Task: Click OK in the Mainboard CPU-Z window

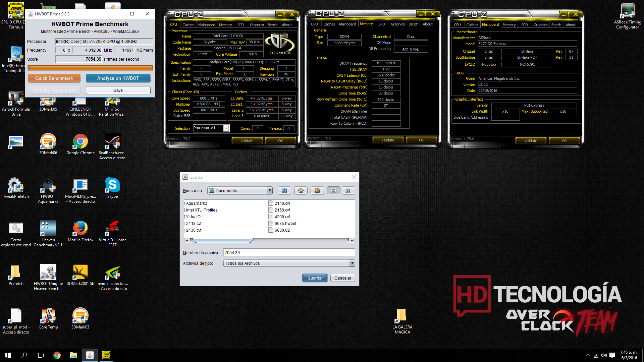Action: [564, 141]
